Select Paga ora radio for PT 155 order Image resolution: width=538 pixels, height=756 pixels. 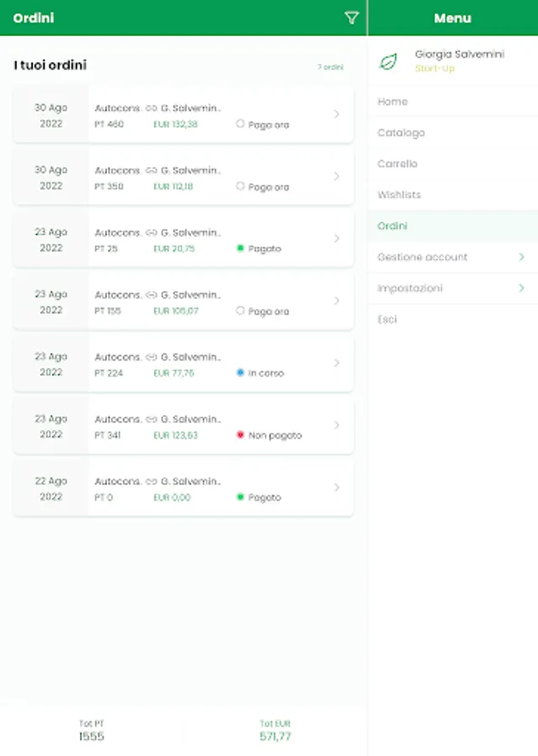[x=240, y=311]
